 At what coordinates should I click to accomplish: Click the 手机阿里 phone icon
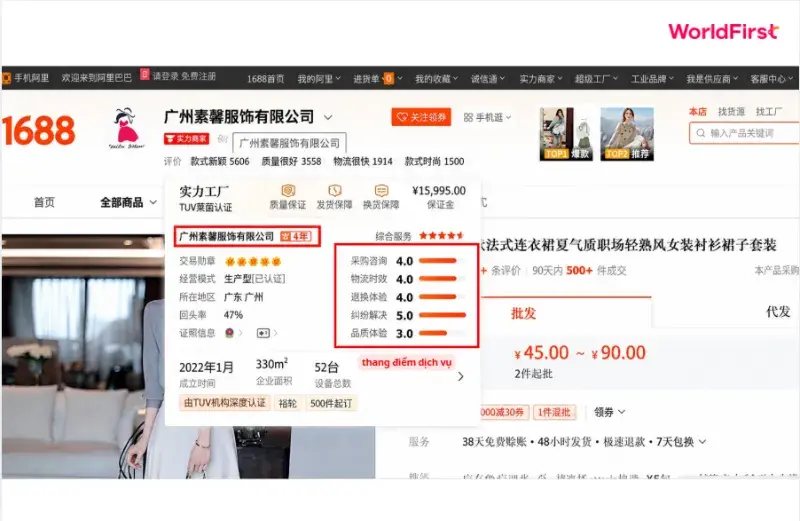[7, 78]
